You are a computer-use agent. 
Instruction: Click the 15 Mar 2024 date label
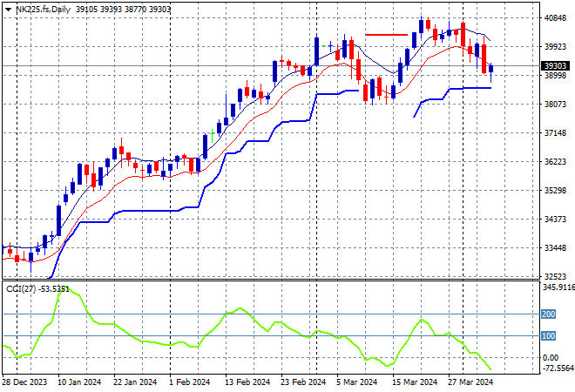click(415, 382)
